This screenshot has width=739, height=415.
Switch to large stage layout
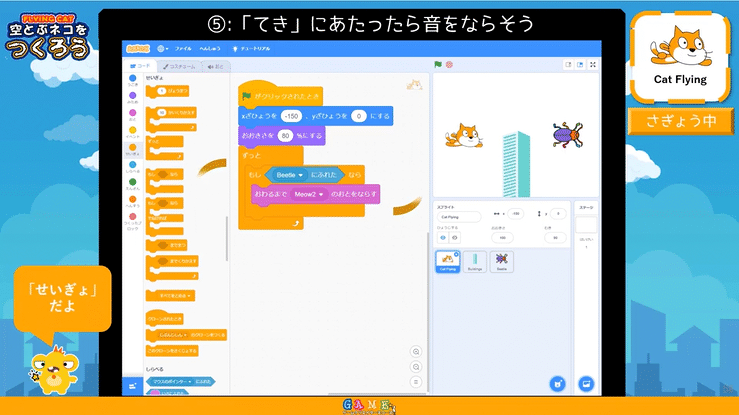click(580, 65)
